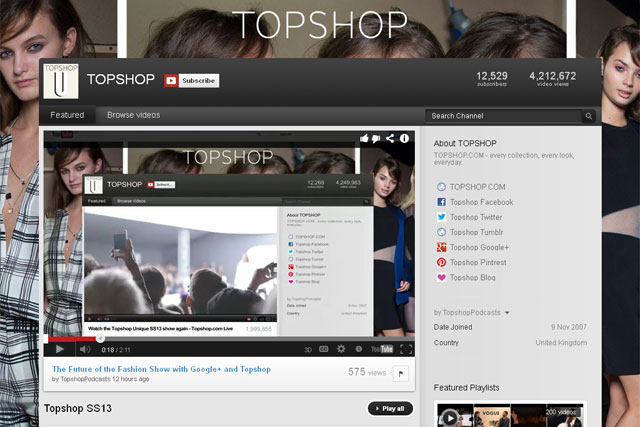Open the TOPSHOP channel avatar logo
This screenshot has width=640, height=427.
tap(61, 80)
